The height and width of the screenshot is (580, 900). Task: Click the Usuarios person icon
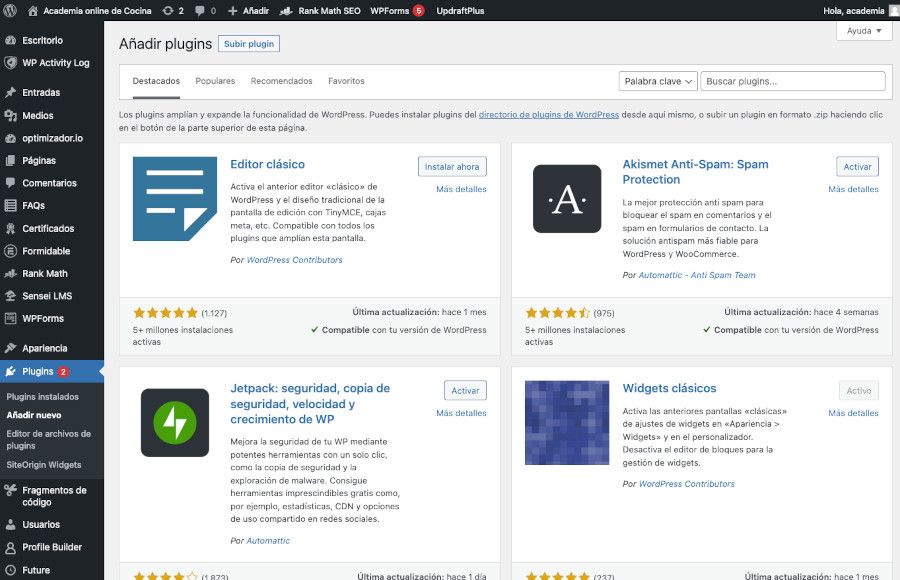point(10,524)
